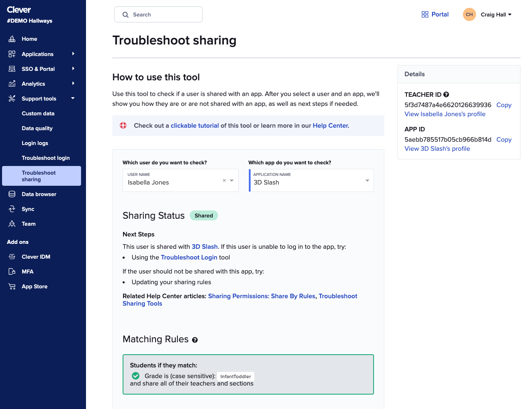Open the Application Name dropdown
This screenshot has height=409, width=532.
(x=367, y=180)
